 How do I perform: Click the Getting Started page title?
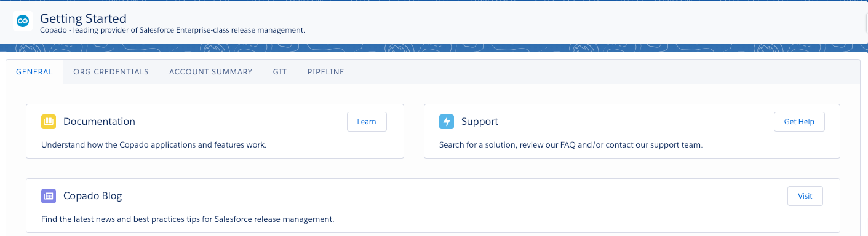point(83,19)
